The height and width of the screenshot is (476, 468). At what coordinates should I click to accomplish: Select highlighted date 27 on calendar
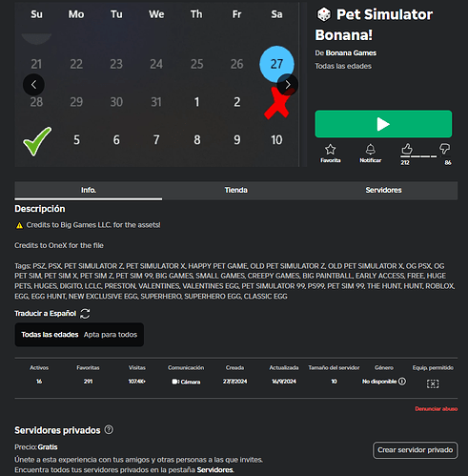coord(276,64)
